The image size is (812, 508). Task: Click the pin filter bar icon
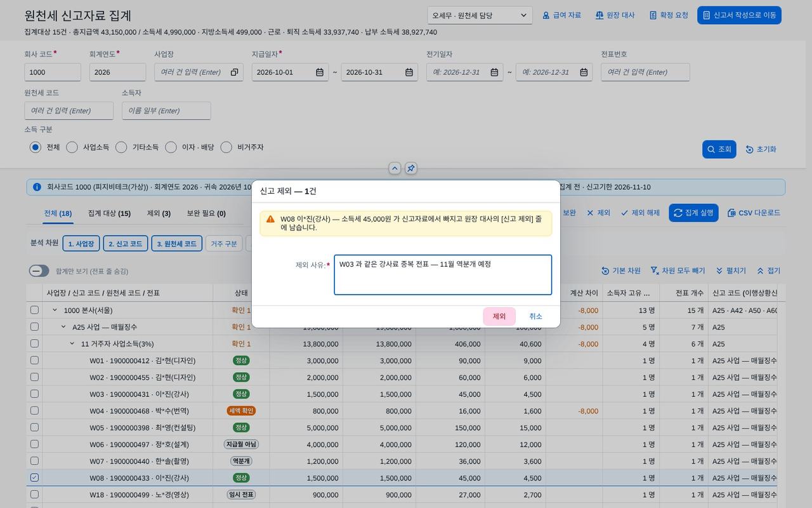411,168
